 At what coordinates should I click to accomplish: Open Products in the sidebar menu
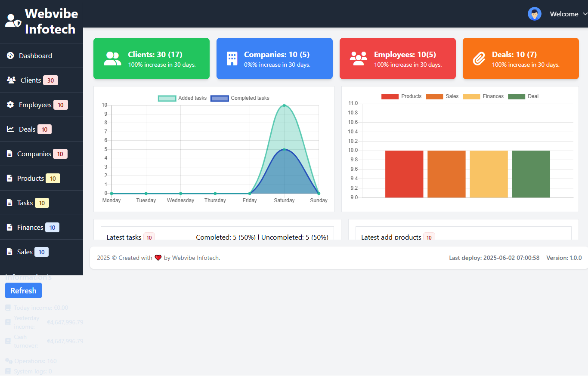pyautogui.click(x=31, y=178)
